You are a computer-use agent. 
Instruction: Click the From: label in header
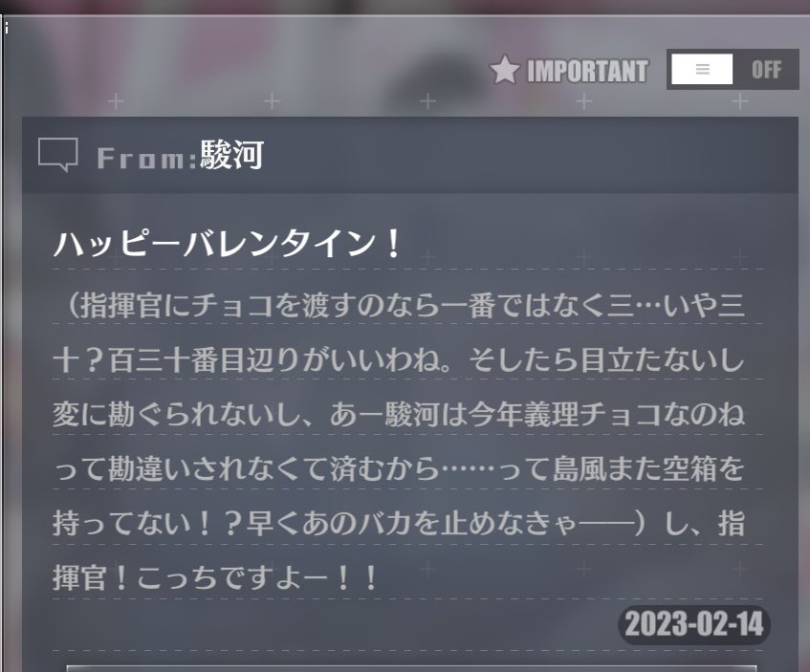tap(147, 158)
